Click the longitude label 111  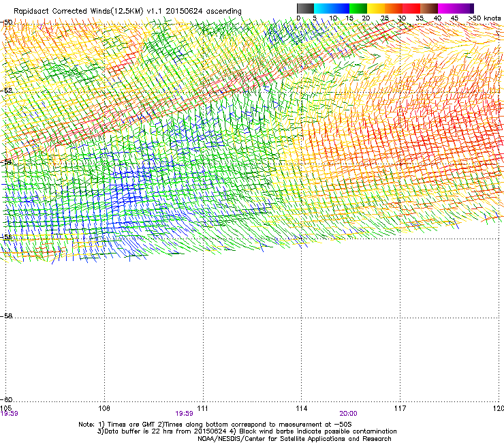click(202, 408)
